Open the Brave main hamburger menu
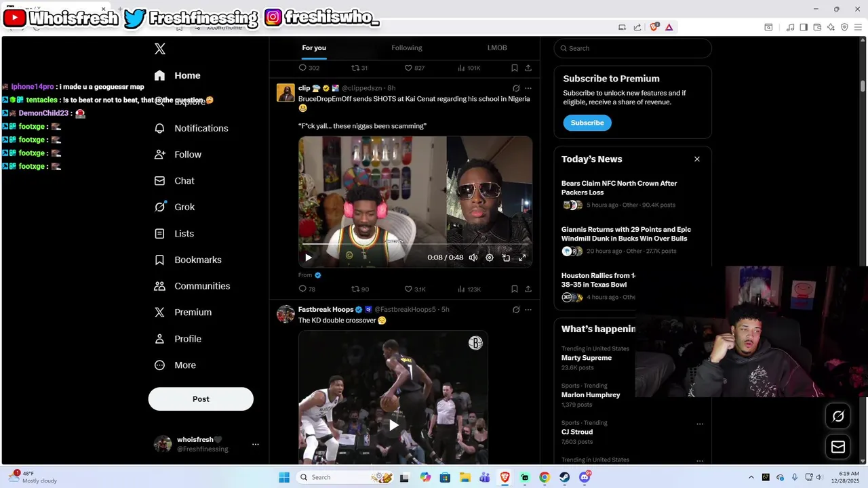The height and width of the screenshot is (488, 868). [858, 27]
